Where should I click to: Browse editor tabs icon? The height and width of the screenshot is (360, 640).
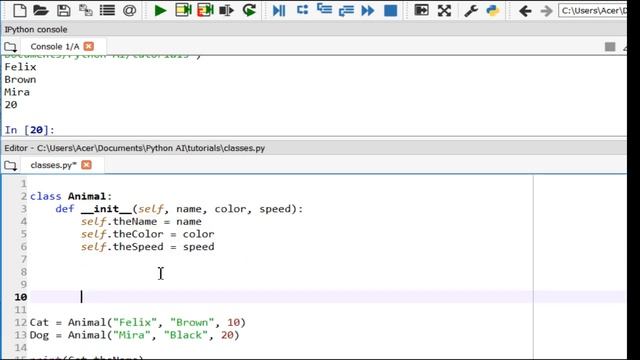point(10,165)
